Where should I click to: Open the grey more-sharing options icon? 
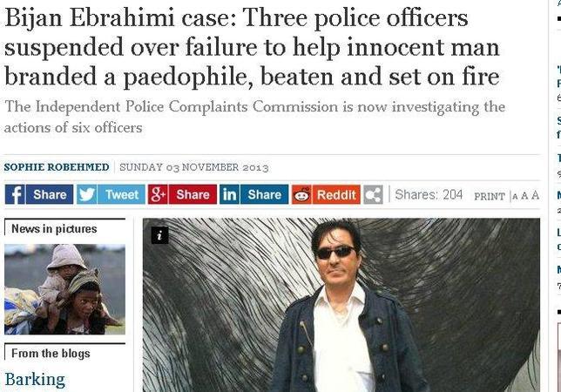pyautogui.click(x=373, y=194)
